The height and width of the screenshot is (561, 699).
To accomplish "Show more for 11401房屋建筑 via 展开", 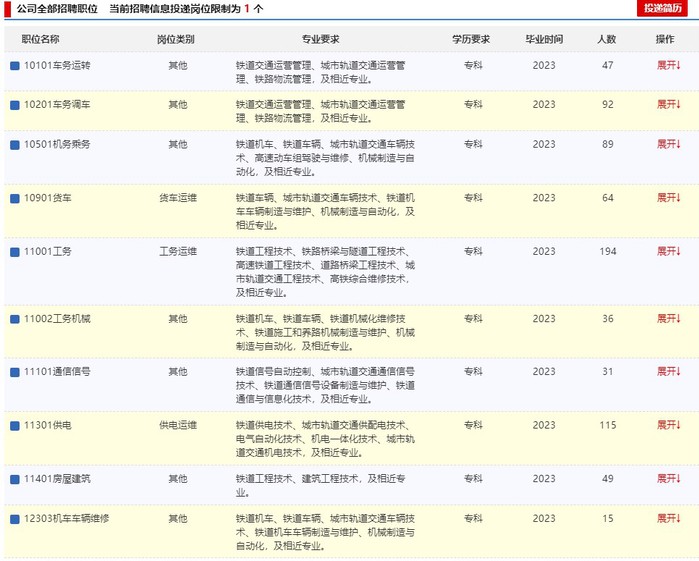I will click(x=668, y=478).
